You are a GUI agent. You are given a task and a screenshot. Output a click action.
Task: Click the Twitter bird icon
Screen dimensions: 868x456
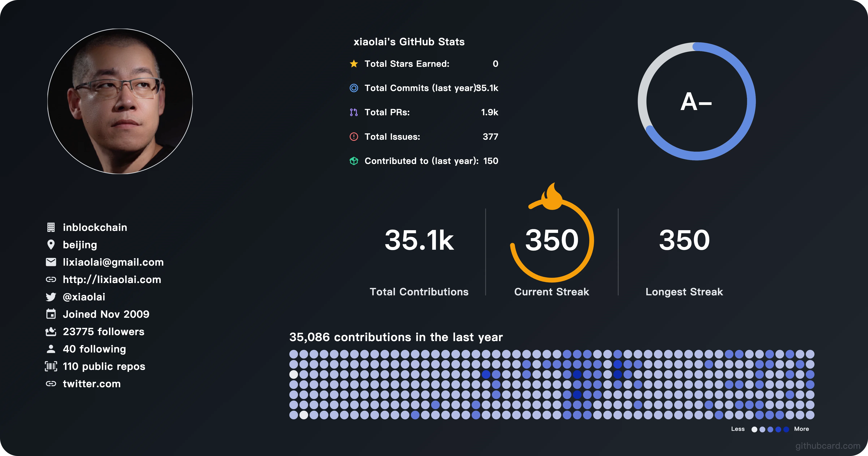click(x=51, y=297)
